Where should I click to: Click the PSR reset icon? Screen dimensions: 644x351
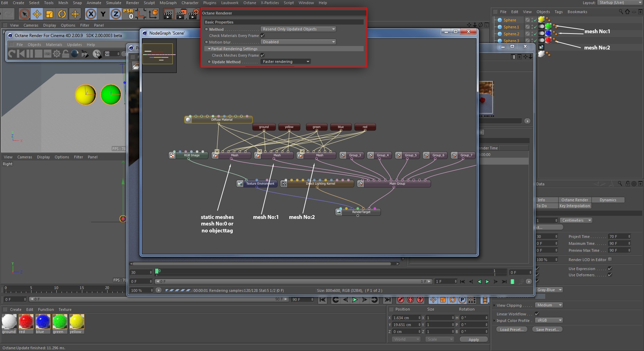click(x=128, y=14)
